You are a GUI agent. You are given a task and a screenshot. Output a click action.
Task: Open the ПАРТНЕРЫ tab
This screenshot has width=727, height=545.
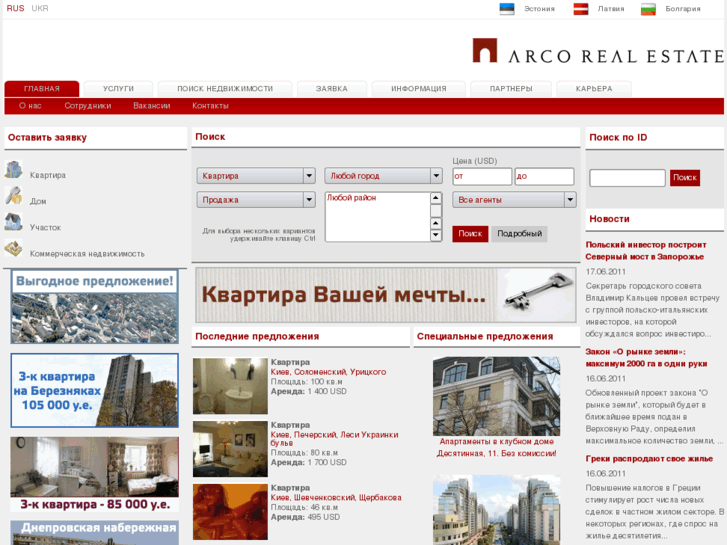(511, 89)
